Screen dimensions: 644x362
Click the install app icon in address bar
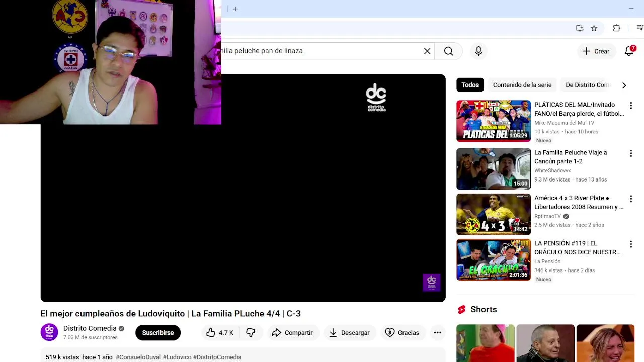coord(580,28)
